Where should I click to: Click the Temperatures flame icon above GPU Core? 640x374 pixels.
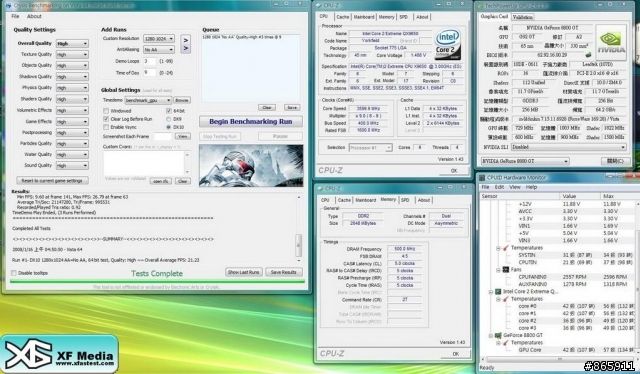505,343
